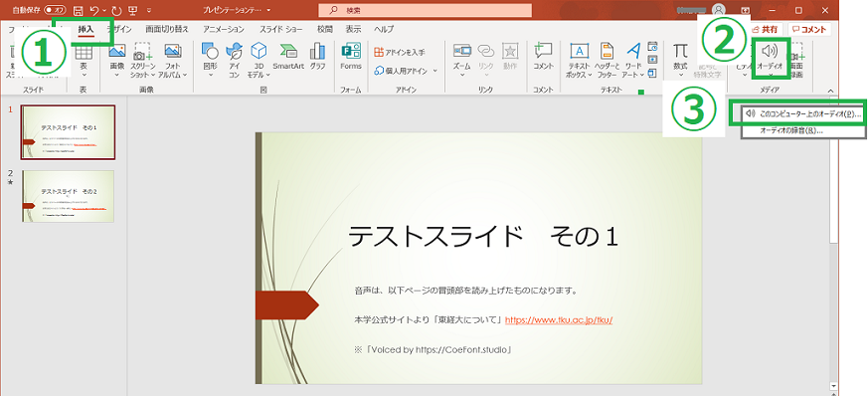The image size is (868, 396).
Task: Click the tku.ac.jp hyperlink on slide
Action: [559, 320]
